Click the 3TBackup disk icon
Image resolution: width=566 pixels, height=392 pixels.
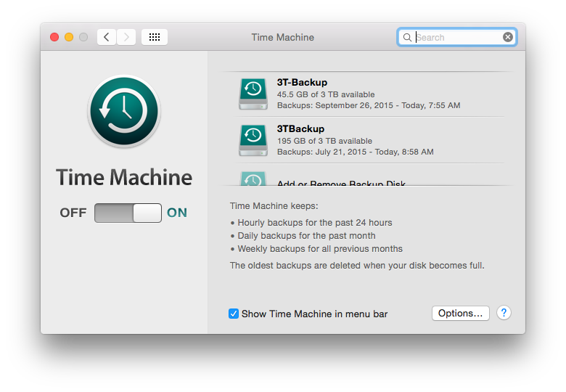253,140
